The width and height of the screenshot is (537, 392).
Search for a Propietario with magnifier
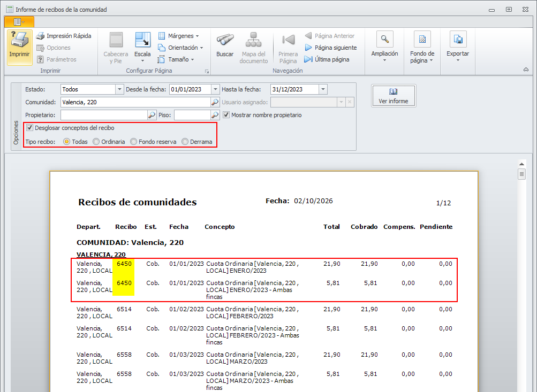[x=152, y=115]
